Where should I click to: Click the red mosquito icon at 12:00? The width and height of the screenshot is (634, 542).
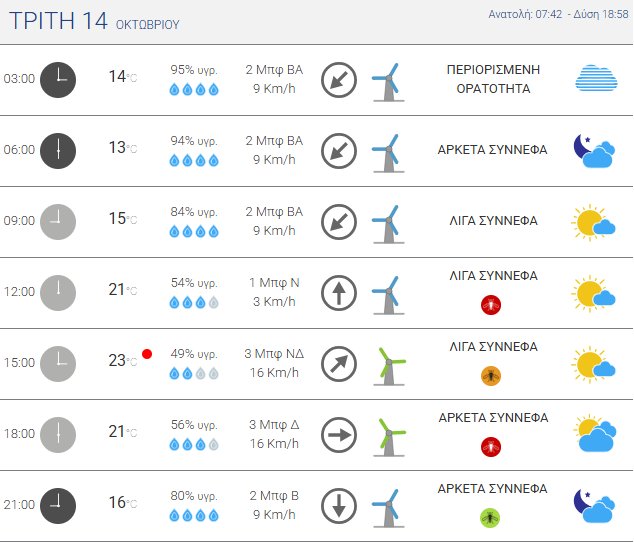[x=490, y=304]
